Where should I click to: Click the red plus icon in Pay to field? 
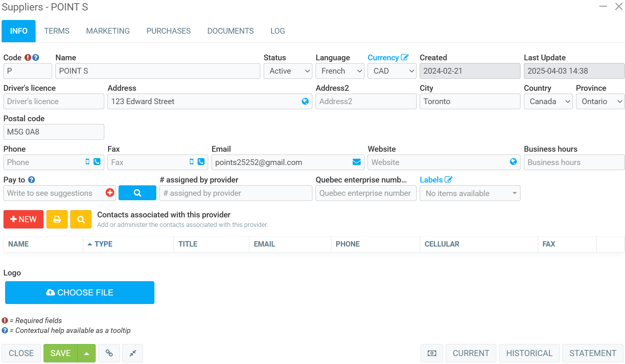click(x=110, y=193)
